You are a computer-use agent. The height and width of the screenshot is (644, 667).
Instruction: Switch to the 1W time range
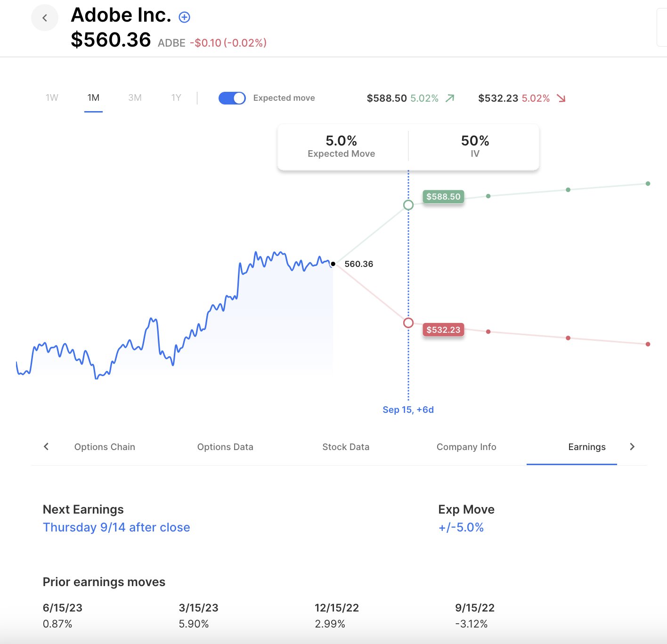[52, 98]
